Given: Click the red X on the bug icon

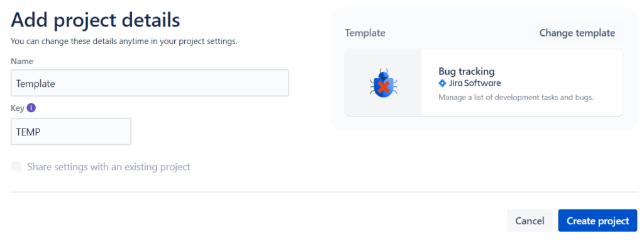Looking at the screenshot, I should pyautogui.click(x=384, y=87).
